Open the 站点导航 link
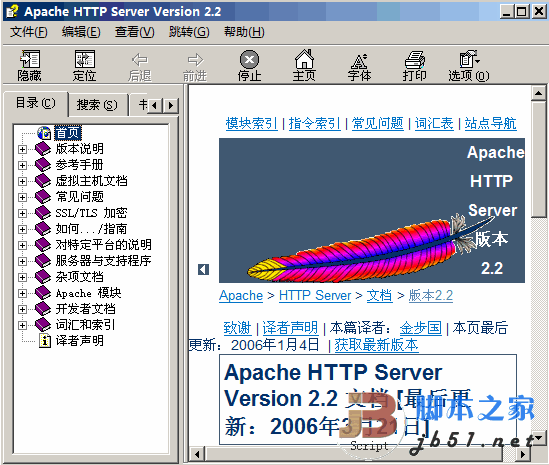The height and width of the screenshot is (465, 549). click(491, 124)
